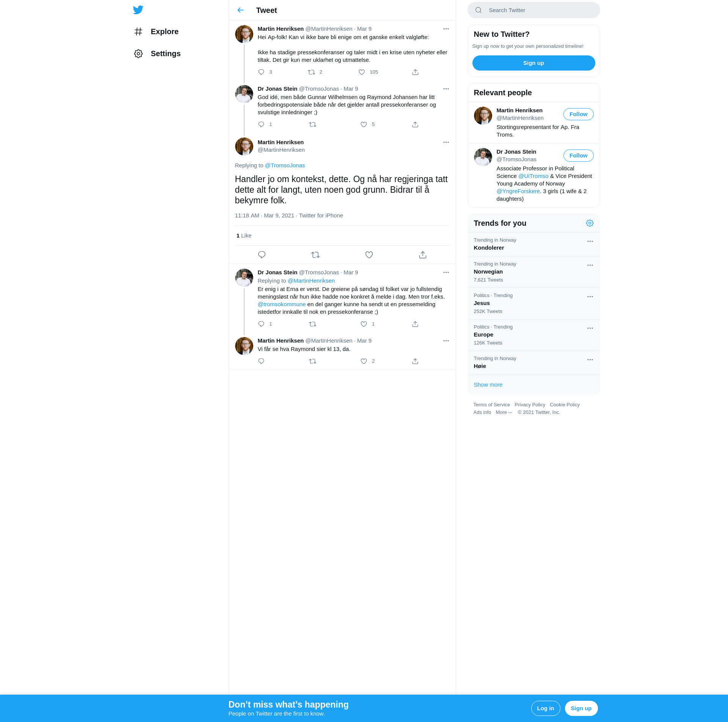
Task: Open Ads info link
Action: [x=482, y=412]
